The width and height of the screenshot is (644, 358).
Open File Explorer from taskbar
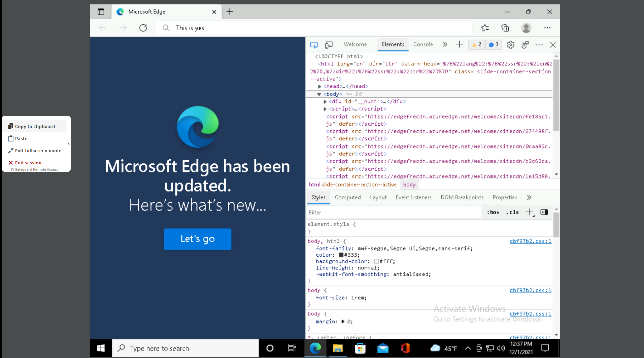click(x=338, y=348)
